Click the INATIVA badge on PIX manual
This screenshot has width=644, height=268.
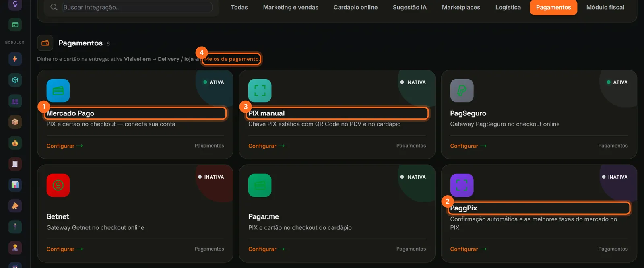(x=413, y=82)
